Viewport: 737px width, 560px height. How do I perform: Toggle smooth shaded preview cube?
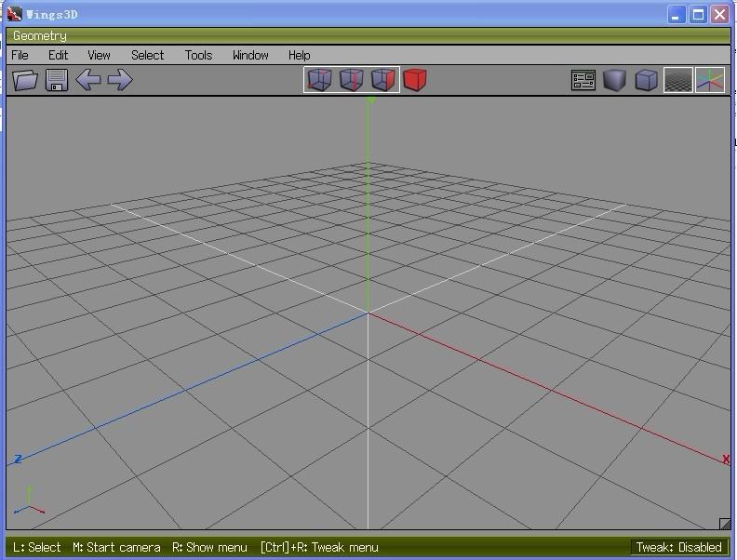tap(615, 80)
